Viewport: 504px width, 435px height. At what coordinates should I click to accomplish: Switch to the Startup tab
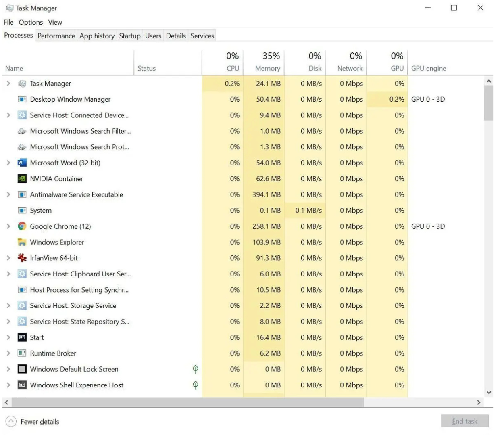pos(130,36)
